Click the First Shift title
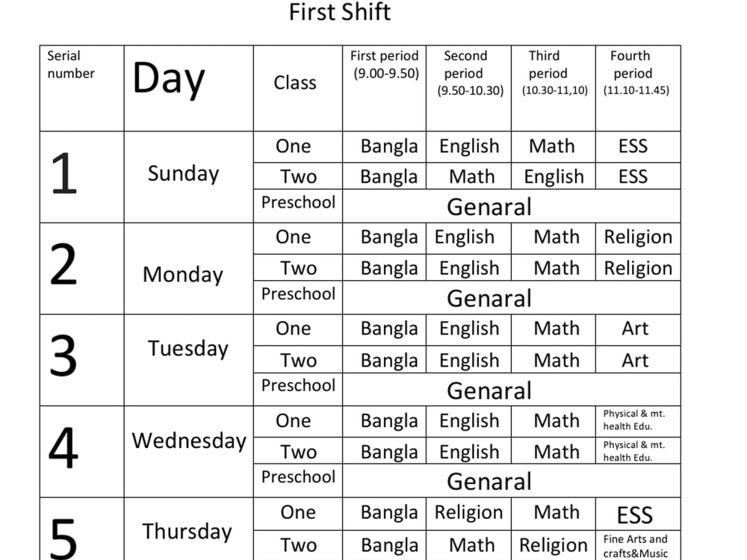Viewport: 747px width, 560px height. 340,13
